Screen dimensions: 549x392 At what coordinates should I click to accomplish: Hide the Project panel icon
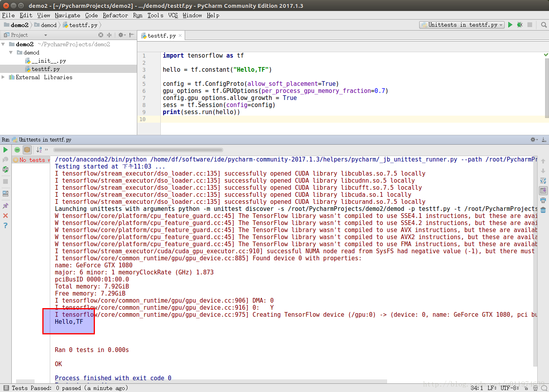[x=132, y=35]
